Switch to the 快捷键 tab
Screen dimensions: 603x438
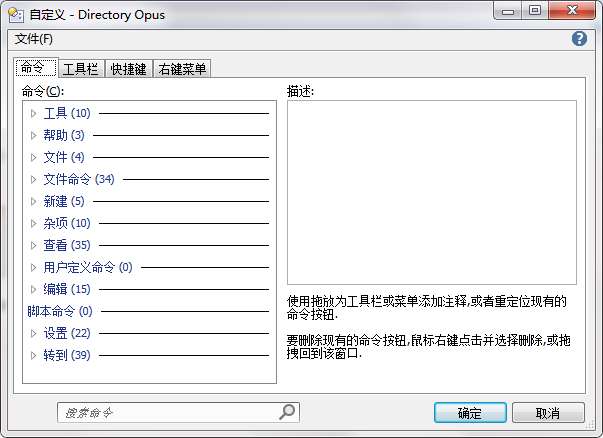click(x=129, y=69)
